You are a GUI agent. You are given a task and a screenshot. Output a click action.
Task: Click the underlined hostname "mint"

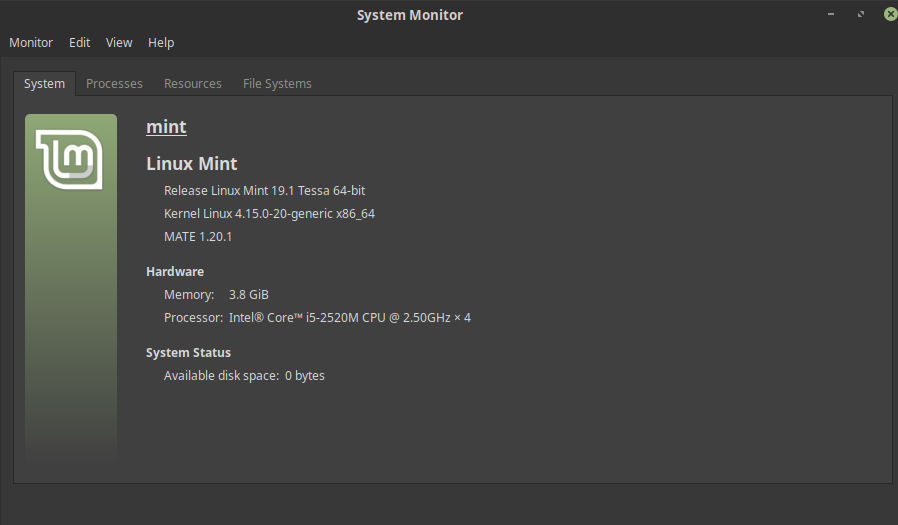(x=166, y=126)
